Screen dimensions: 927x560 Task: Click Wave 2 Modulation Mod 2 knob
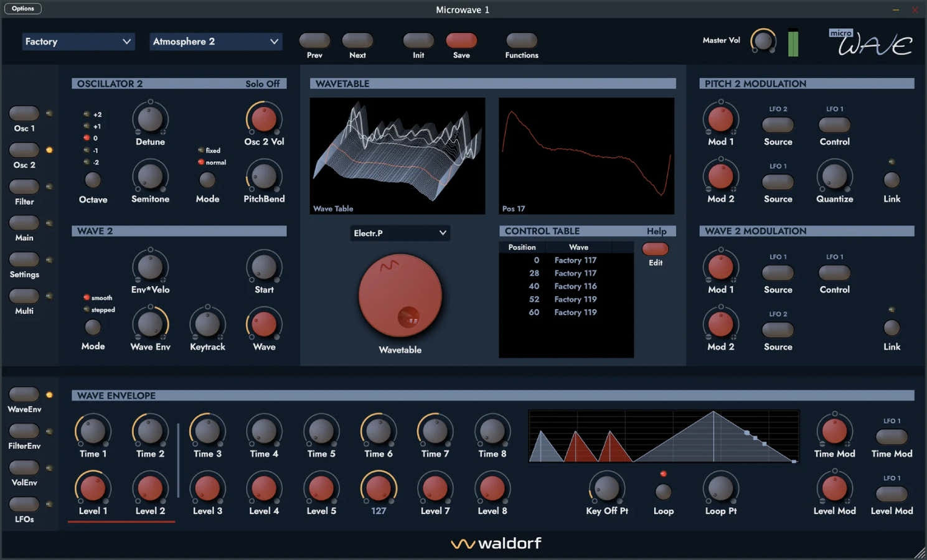coord(721,324)
